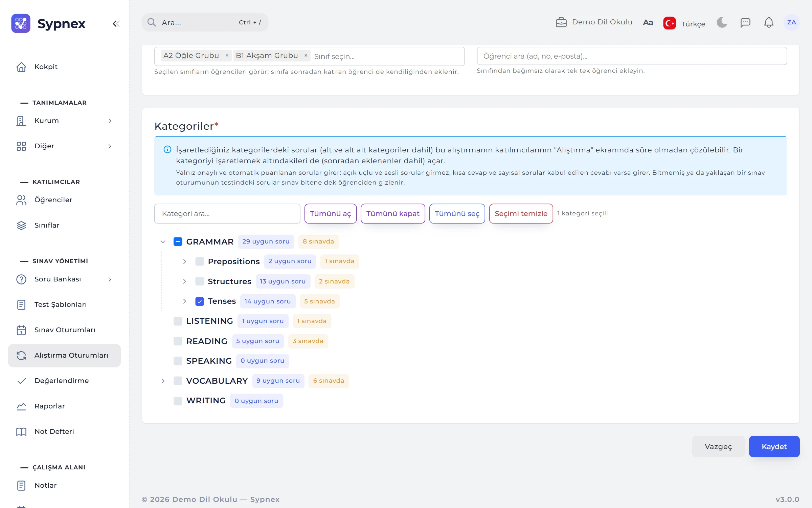Expand the VOCABULARY category
Viewport: 812px width, 508px height.
coord(163,381)
